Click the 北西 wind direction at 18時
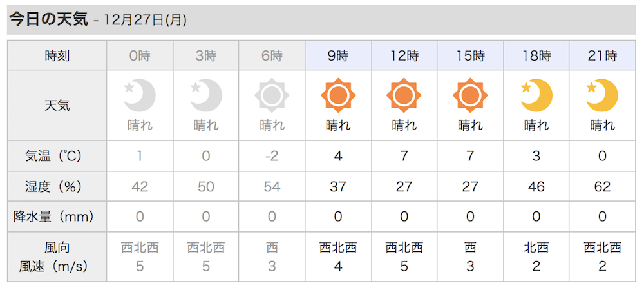644x290 pixels. click(536, 247)
